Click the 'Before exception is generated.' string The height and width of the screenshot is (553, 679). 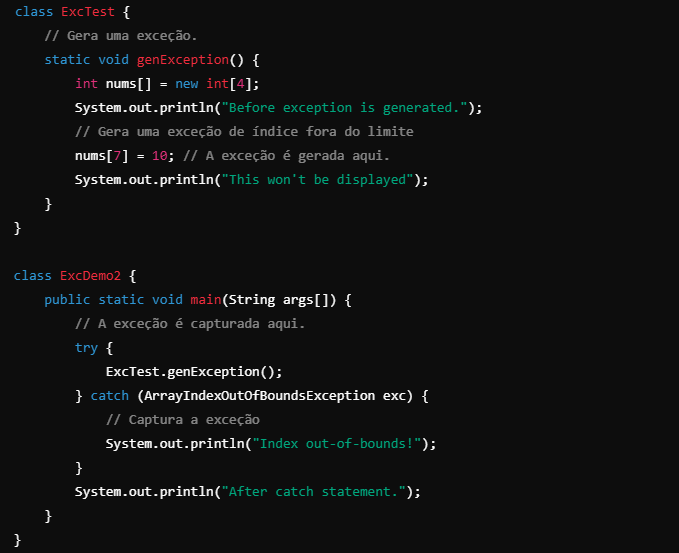pos(344,107)
